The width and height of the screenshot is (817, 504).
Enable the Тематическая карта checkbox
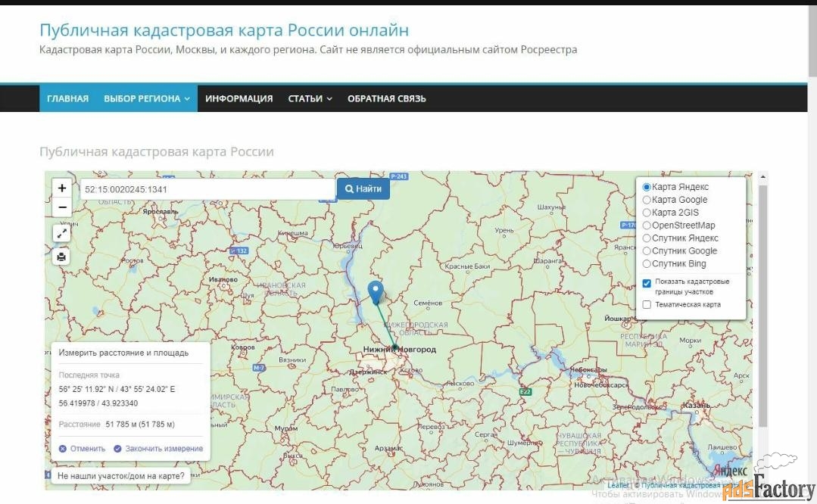click(x=647, y=305)
